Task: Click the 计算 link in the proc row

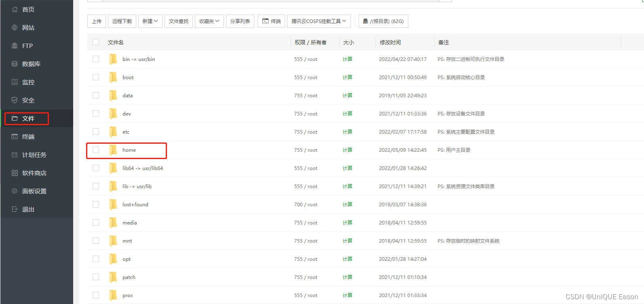Action: (x=347, y=295)
